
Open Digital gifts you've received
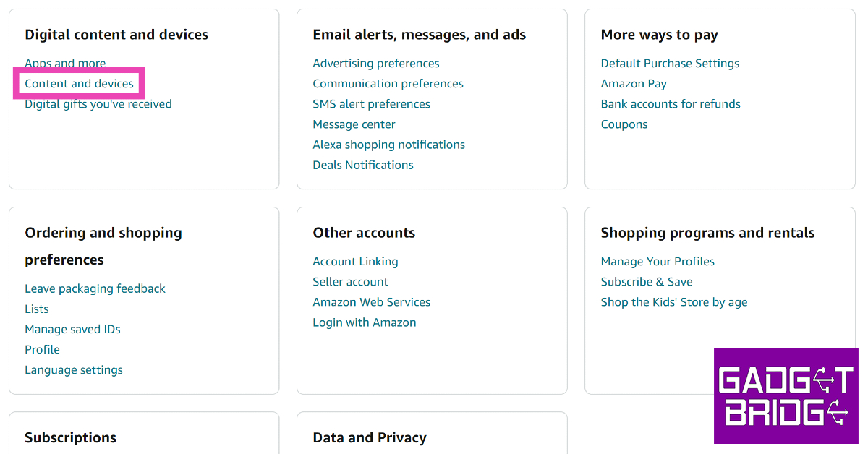(98, 104)
